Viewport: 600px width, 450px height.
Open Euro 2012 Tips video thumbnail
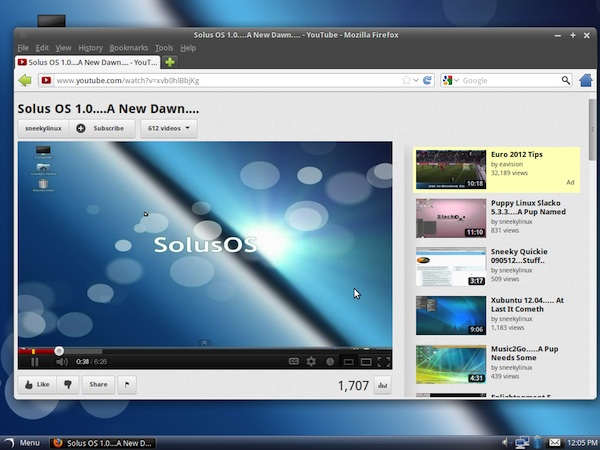(451, 170)
